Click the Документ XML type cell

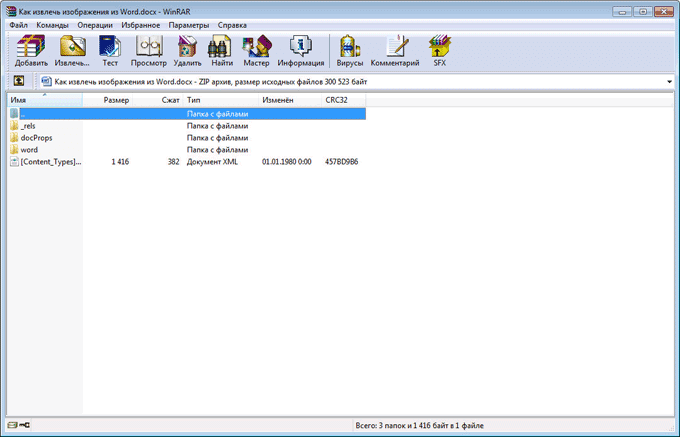click(x=212, y=162)
